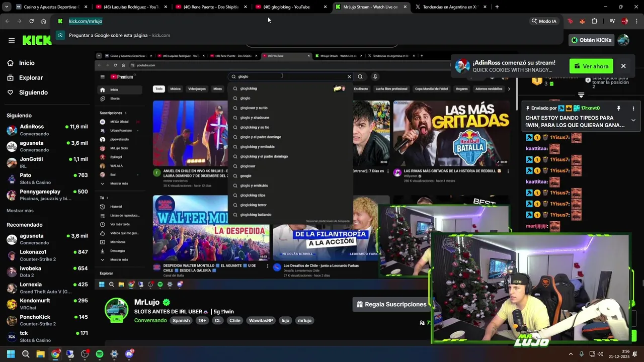
Task: Open the user profile avatar menu
Action: [623, 40]
